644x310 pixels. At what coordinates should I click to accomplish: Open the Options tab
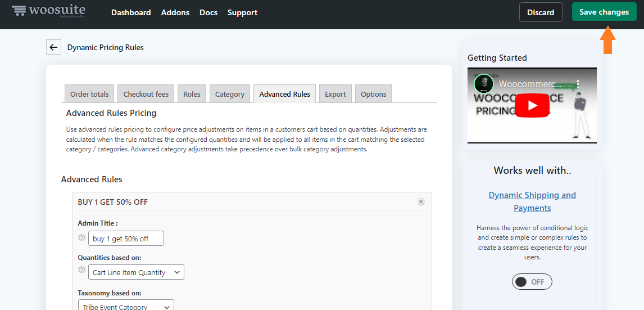point(373,94)
